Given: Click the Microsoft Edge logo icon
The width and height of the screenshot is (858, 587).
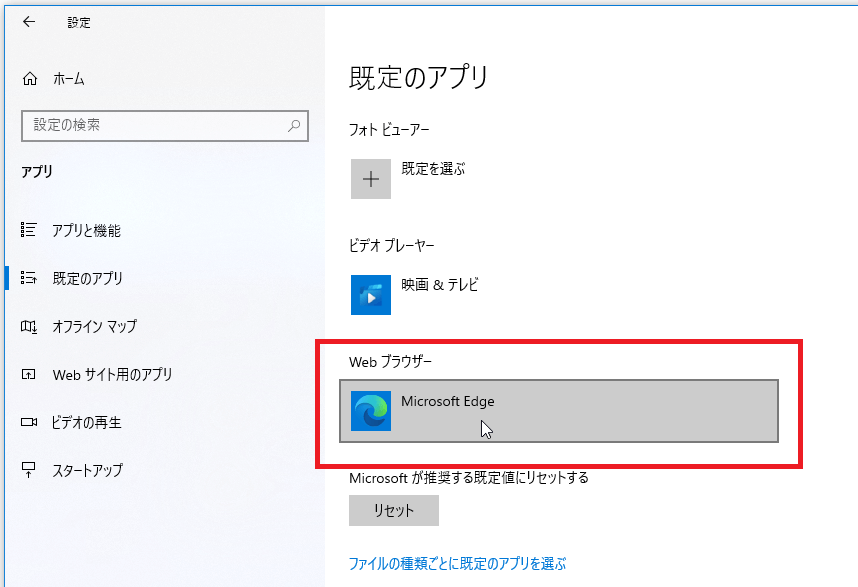Looking at the screenshot, I should [x=371, y=410].
